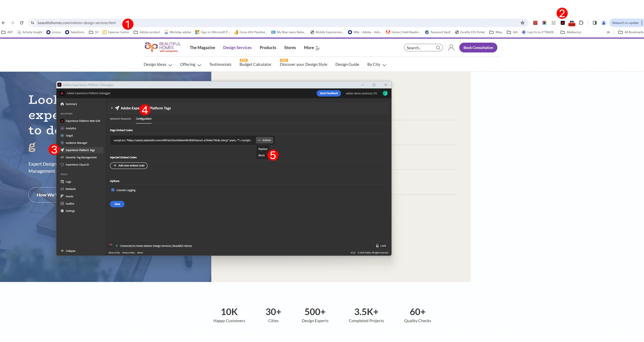This screenshot has height=342, width=644.
Task: Open the More menu on the site header
Action: tap(312, 48)
